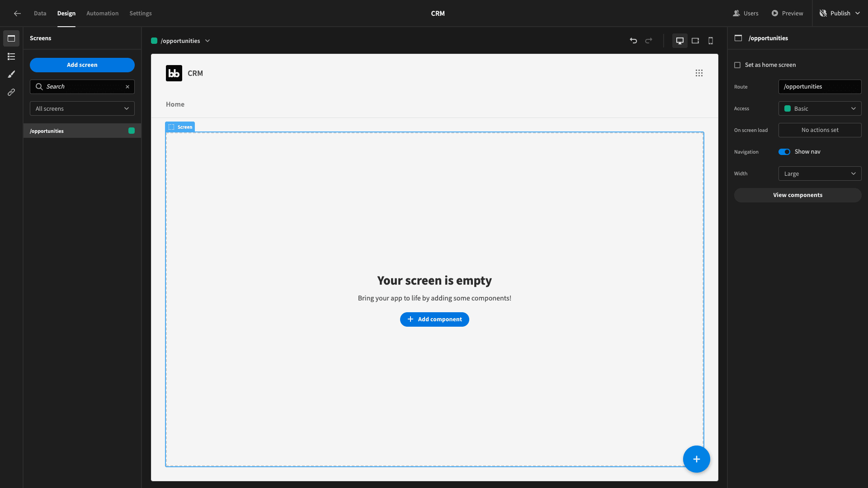Click the No actions set button
Screen dimensions: 868x488
[x=820, y=130]
